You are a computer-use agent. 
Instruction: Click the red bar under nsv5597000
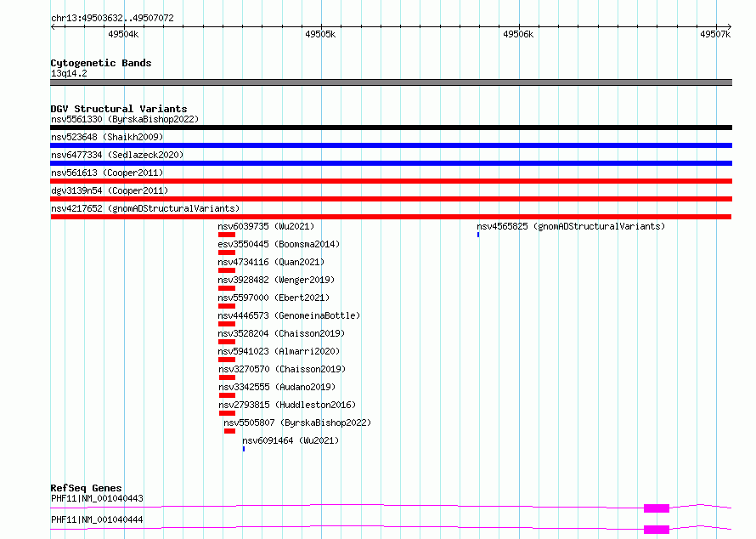coord(227,306)
